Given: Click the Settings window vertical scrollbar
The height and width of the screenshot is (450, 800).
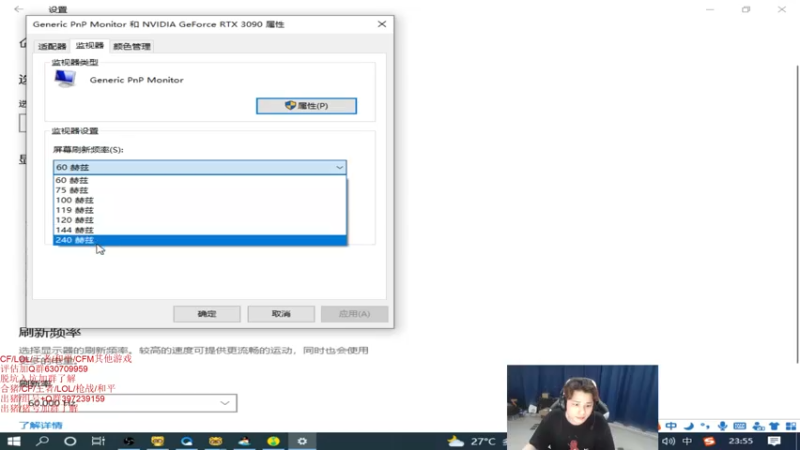Looking at the screenshot, I should [x=797, y=214].
